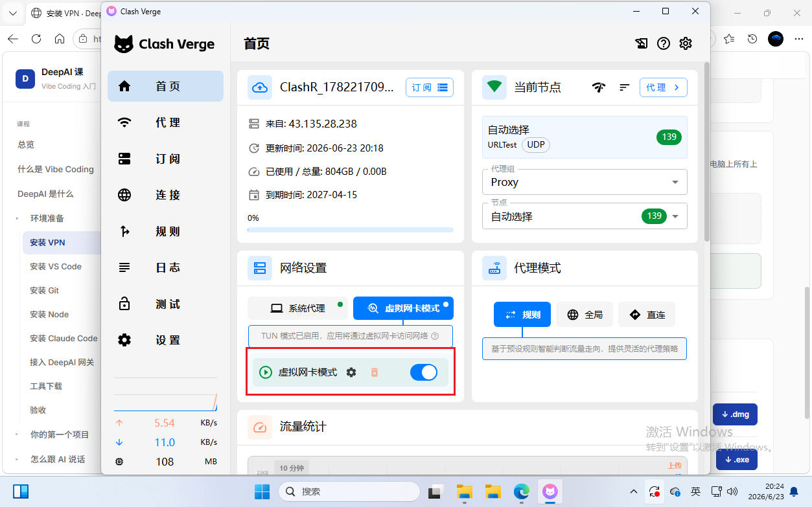Click the 代理 arrow button

[664, 87]
